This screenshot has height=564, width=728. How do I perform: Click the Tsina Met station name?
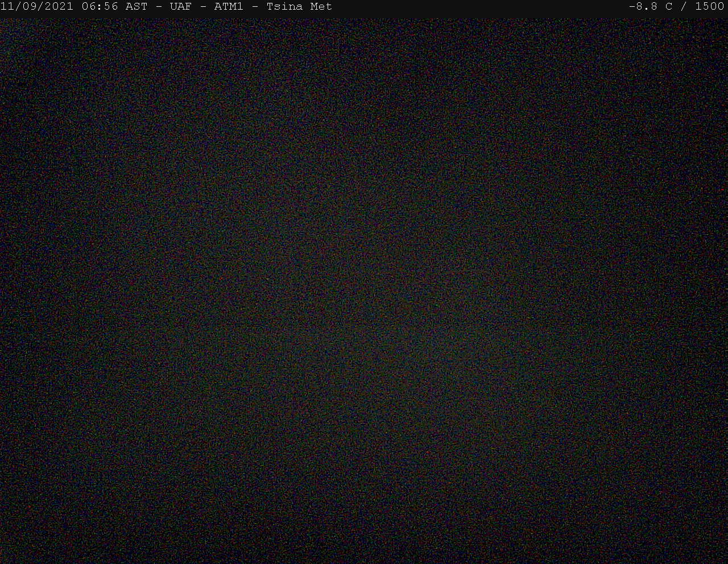(299, 7)
